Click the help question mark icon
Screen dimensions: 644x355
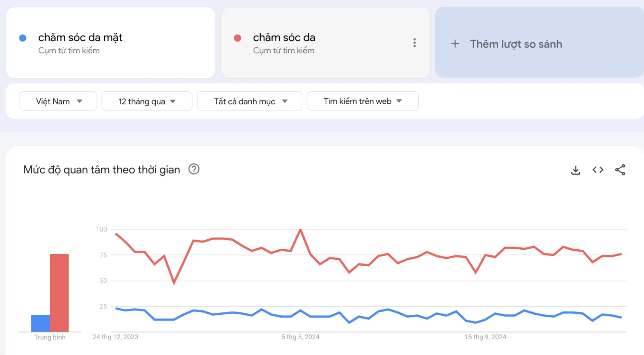[x=194, y=169]
